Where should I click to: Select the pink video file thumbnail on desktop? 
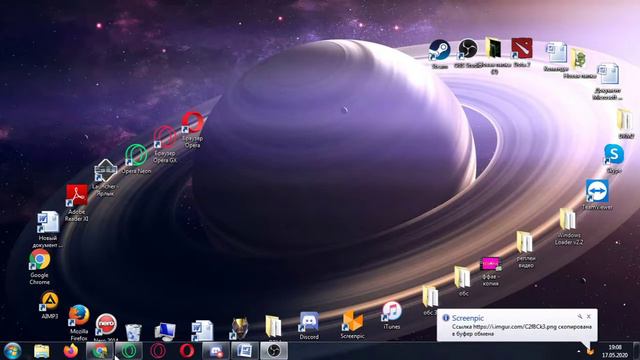[491, 264]
